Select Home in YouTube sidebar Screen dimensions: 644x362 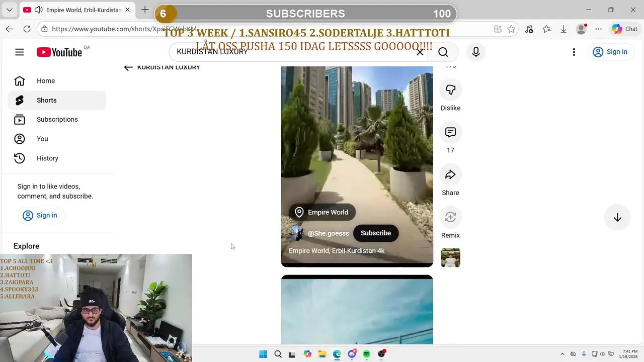tap(57, 81)
